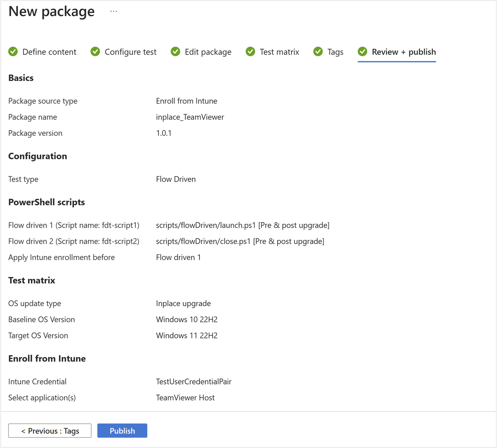Select the Flow driven 1 enrollment value
Image resolution: width=497 pixels, height=448 pixels.
178,257
